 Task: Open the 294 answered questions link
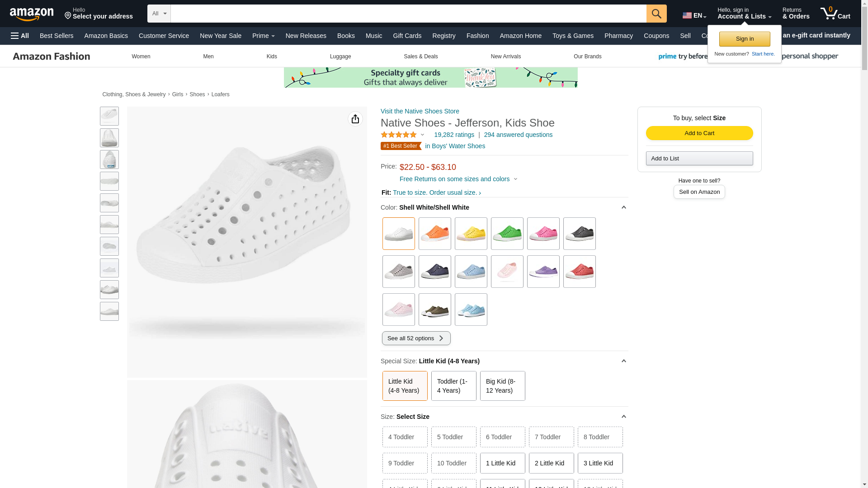tap(518, 135)
